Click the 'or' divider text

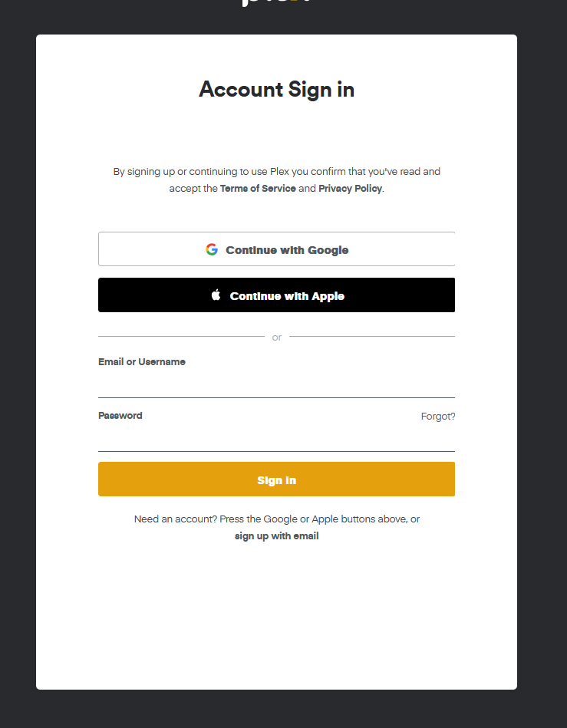coord(277,338)
